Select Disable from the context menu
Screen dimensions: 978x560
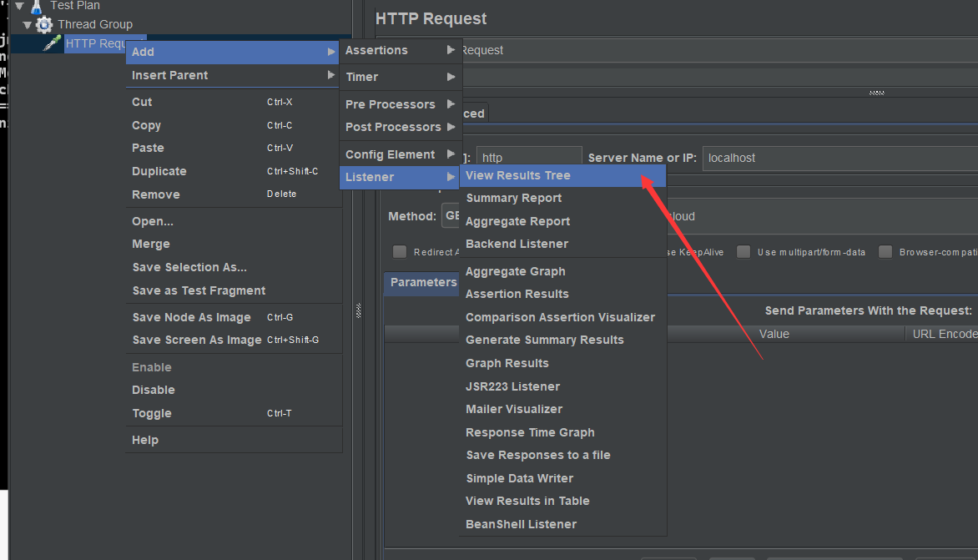click(154, 390)
